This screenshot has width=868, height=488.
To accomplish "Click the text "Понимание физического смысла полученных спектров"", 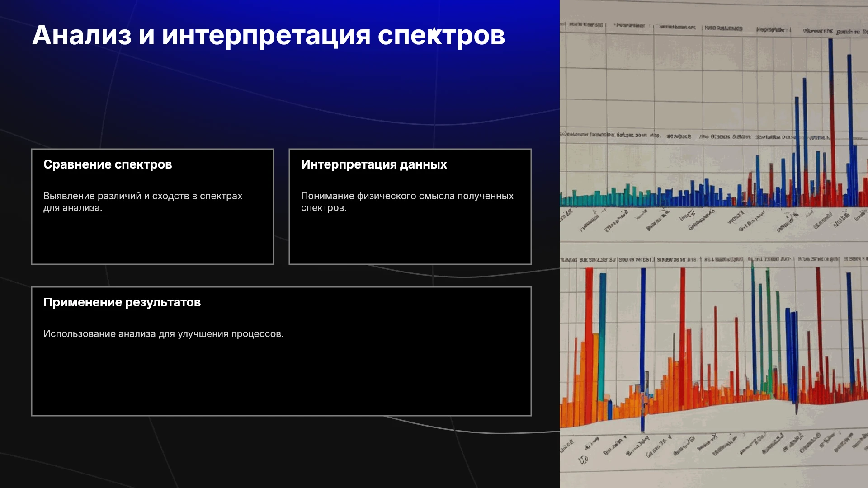I will tap(407, 202).
